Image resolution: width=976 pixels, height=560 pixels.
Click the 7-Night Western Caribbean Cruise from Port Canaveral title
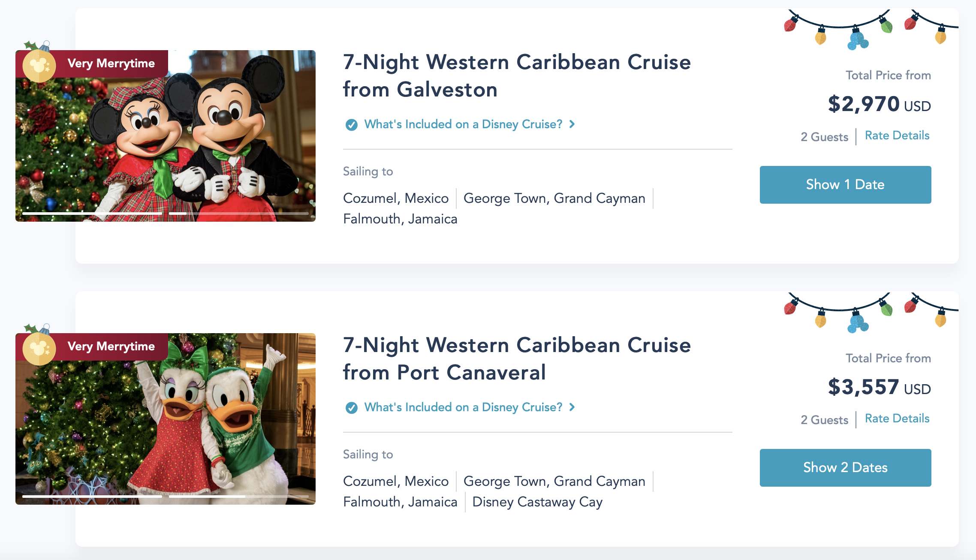(x=517, y=359)
